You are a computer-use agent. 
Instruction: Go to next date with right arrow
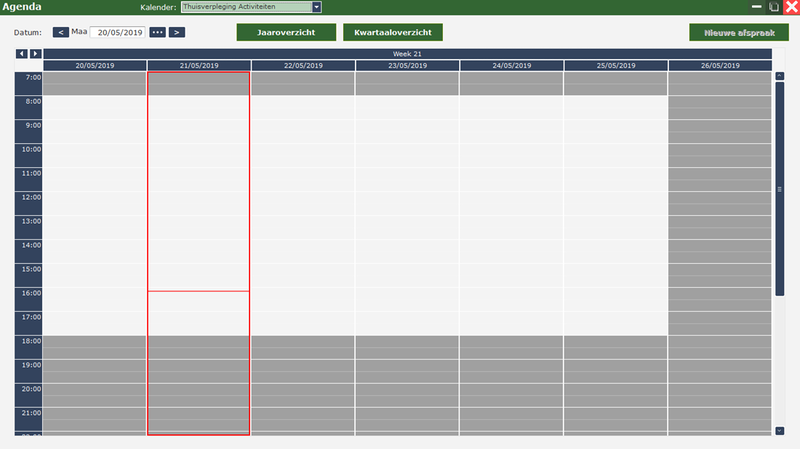[177, 32]
